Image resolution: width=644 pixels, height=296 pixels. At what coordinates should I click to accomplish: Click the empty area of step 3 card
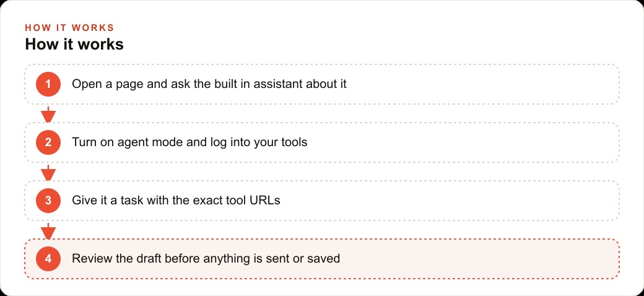tap(448, 201)
